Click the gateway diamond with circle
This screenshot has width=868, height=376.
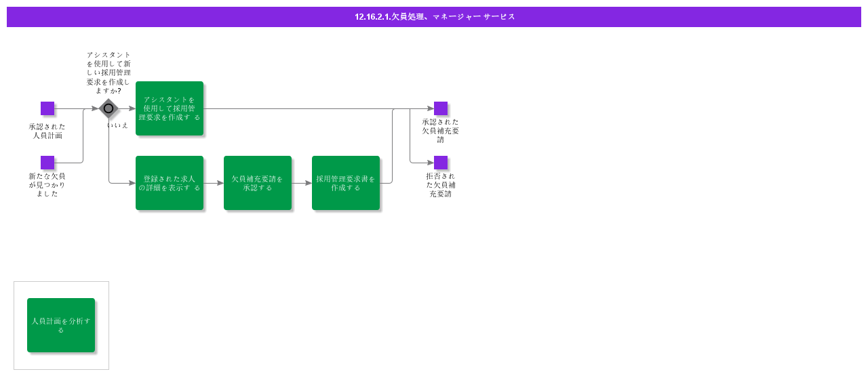pyautogui.click(x=108, y=108)
